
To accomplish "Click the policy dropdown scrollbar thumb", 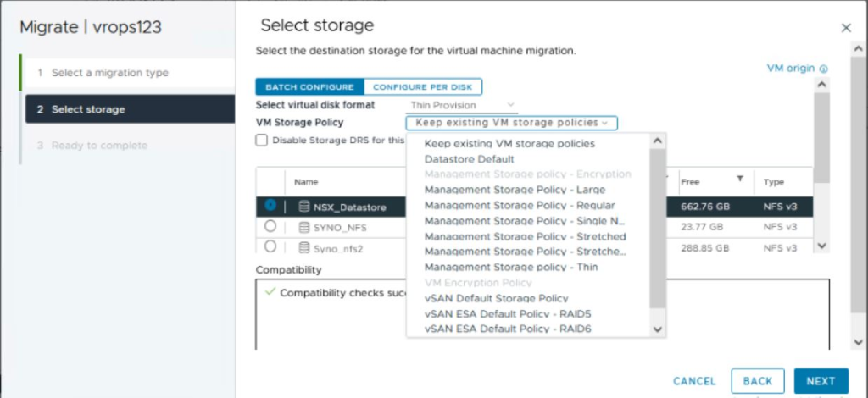I will point(658,228).
